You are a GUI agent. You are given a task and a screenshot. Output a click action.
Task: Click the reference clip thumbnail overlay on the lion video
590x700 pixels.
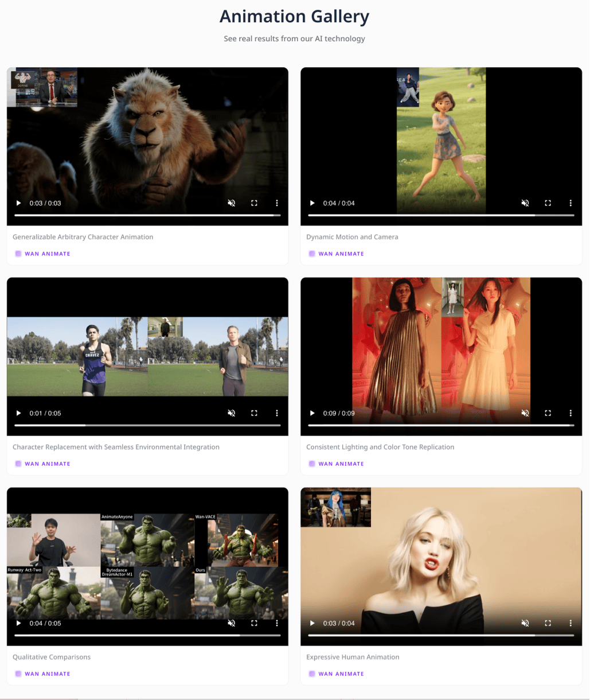[x=41, y=87]
